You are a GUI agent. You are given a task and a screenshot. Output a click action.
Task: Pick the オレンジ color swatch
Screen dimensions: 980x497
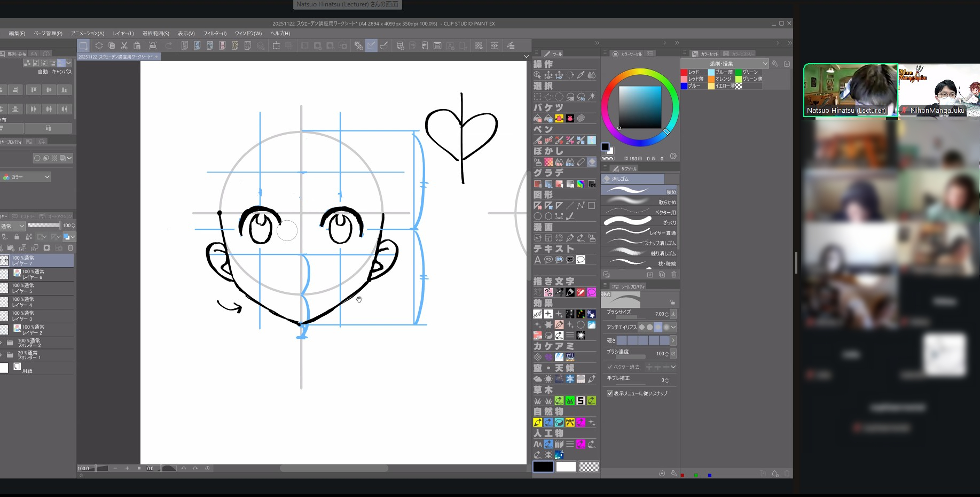click(711, 79)
